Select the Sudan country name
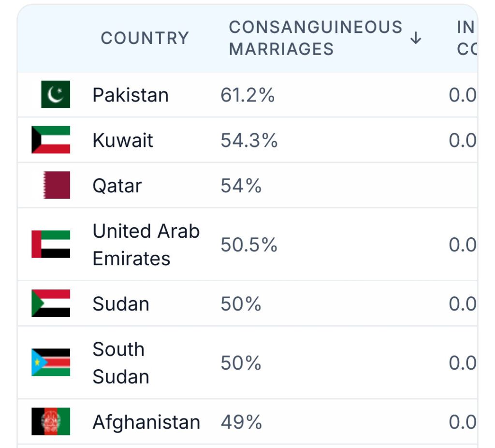Viewport: 495px width, 448px height. [121, 304]
